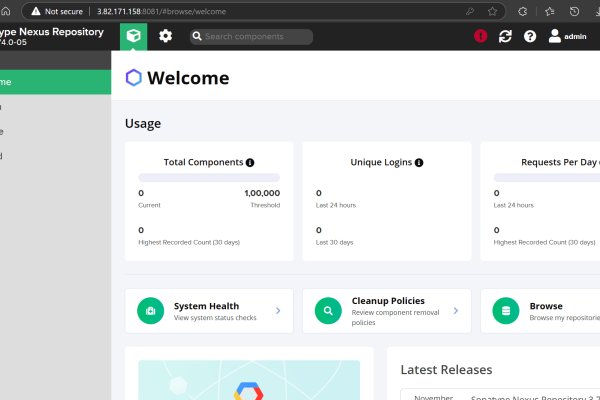Open the Browse cube icon in header

tap(133, 36)
